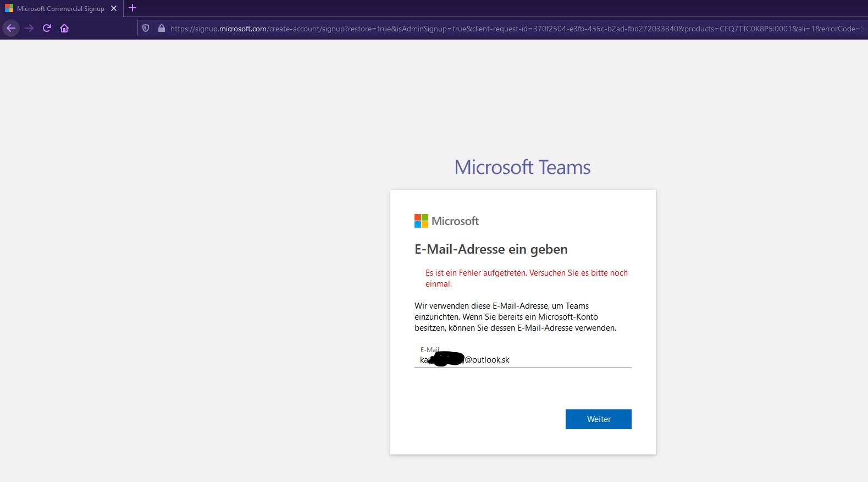Open the tracking protection shield icon
Viewport: 868px width, 482px height.
pyautogui.click(x=146, y=28)
